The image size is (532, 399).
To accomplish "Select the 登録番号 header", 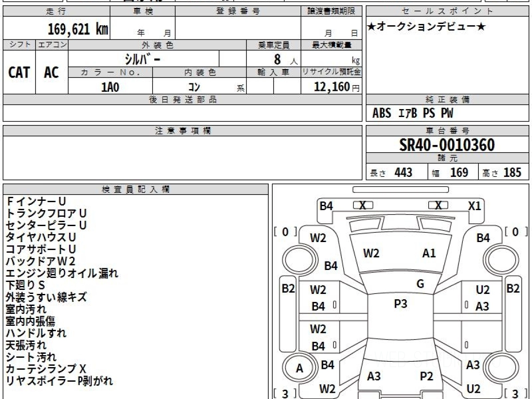I will (x=238, y=12).
